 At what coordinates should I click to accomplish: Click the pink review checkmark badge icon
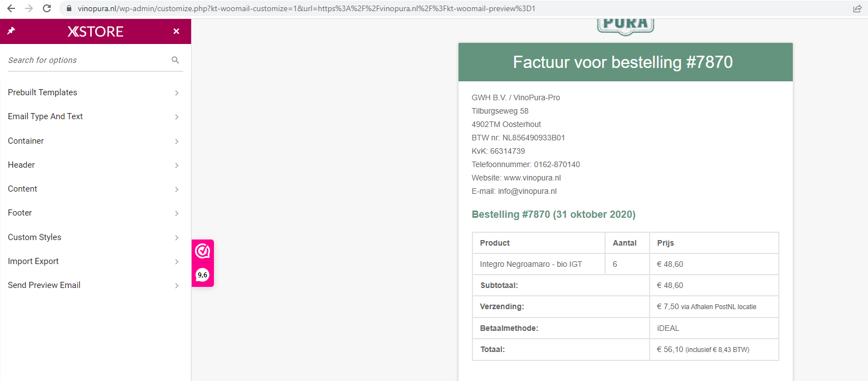(x=202, y=251)
